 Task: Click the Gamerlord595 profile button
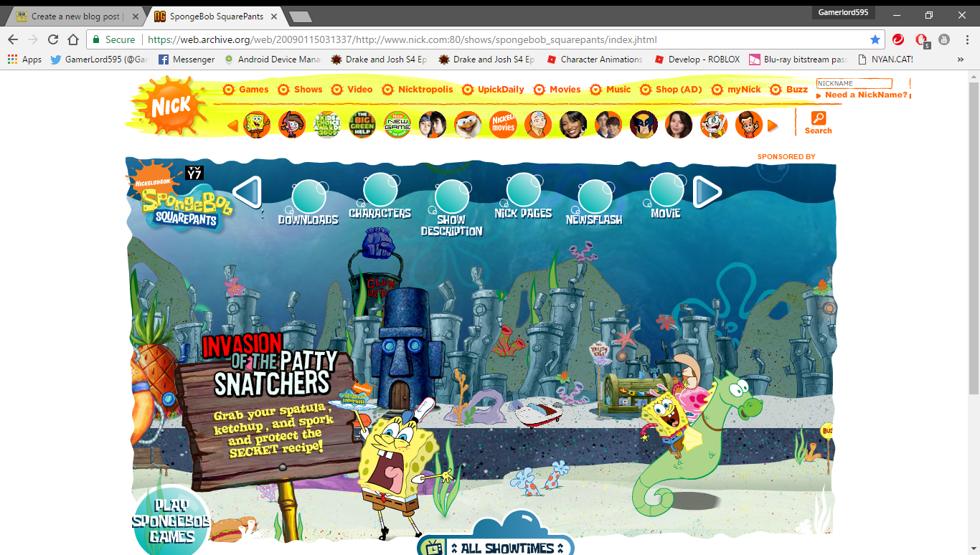click(843, 12)
